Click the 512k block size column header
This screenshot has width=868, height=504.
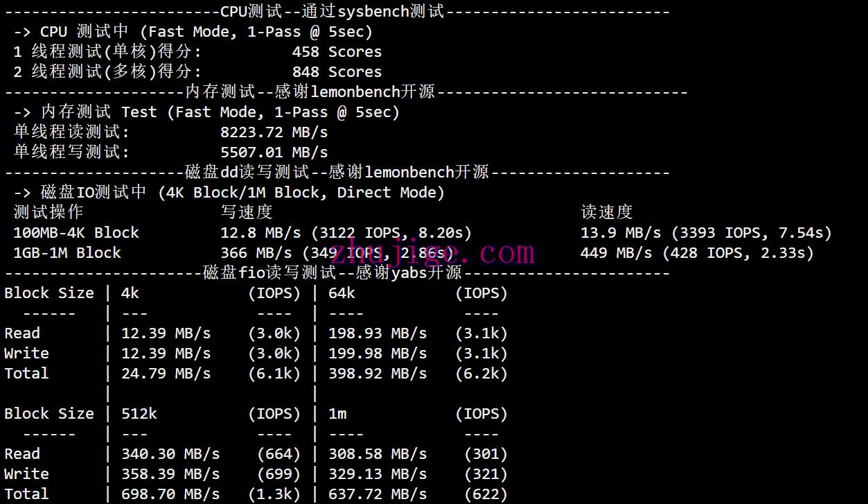(139, 414)
